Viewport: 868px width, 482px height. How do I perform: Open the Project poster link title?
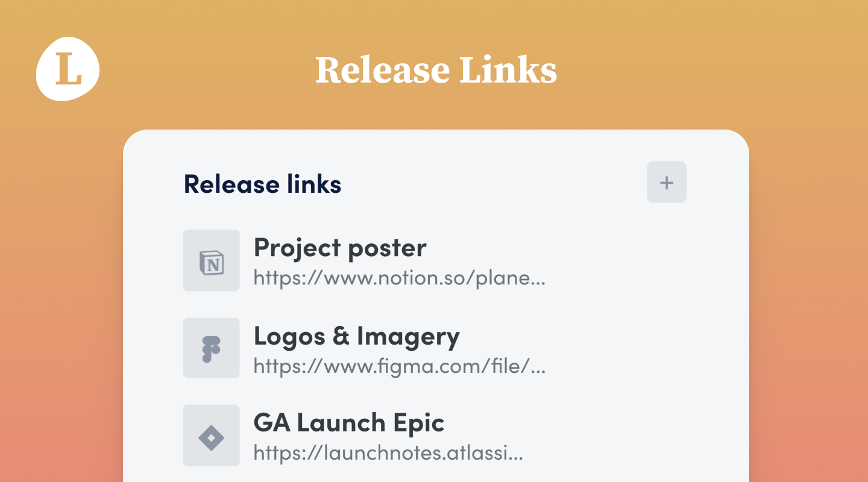[x=340, y=248]
